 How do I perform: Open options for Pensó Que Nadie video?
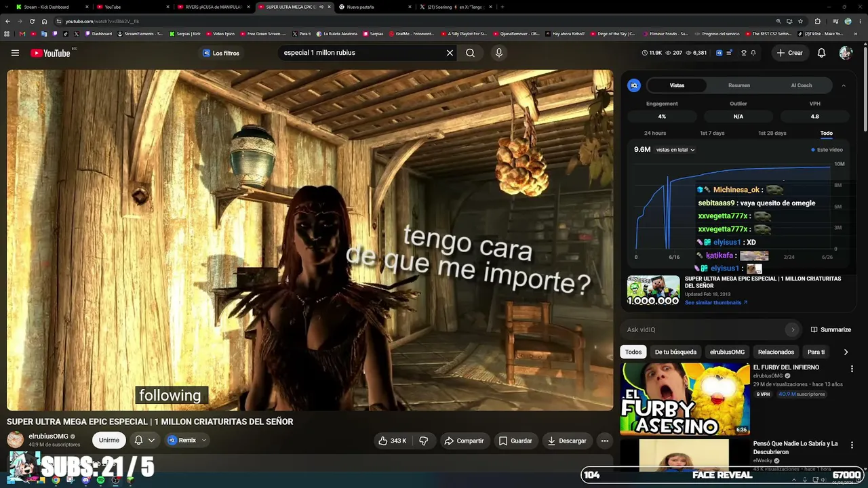(852, 445)
